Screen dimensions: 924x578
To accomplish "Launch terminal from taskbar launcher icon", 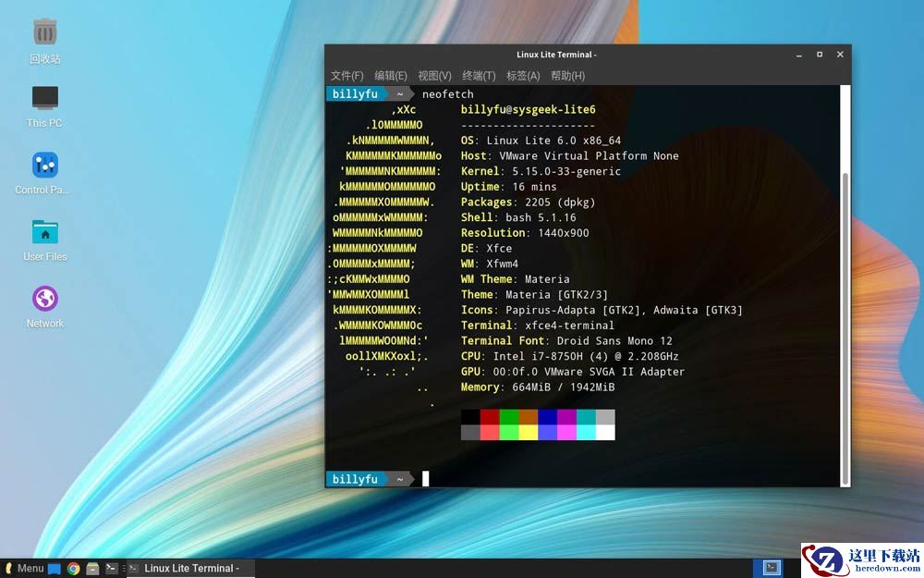I will (112, 568).
